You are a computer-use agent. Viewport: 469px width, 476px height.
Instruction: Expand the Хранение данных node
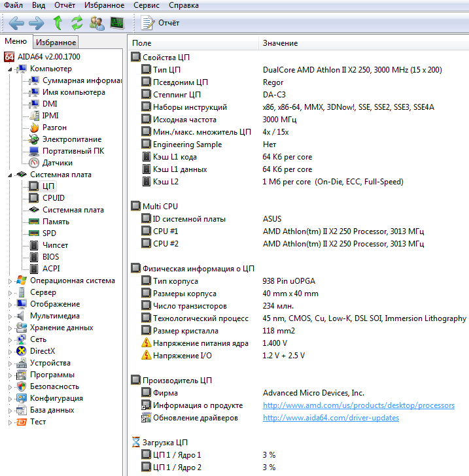(10, 328)
